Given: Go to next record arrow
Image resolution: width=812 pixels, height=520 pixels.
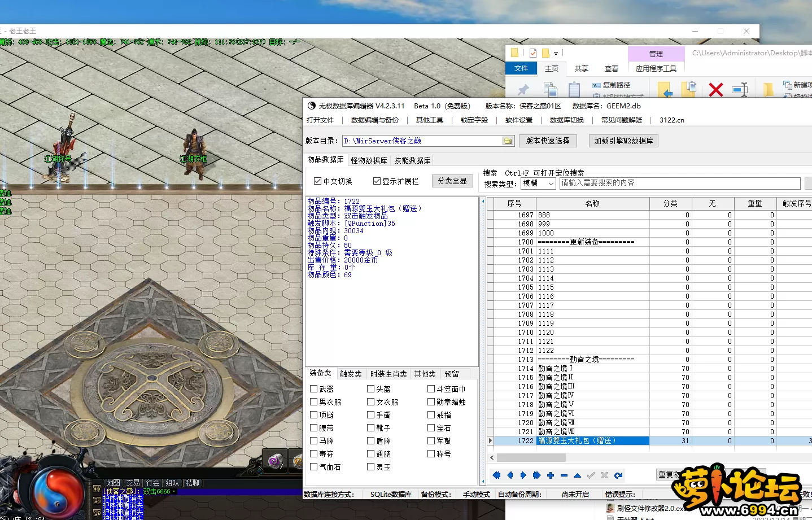Looking at the screenshot, I should pos(523,475).
